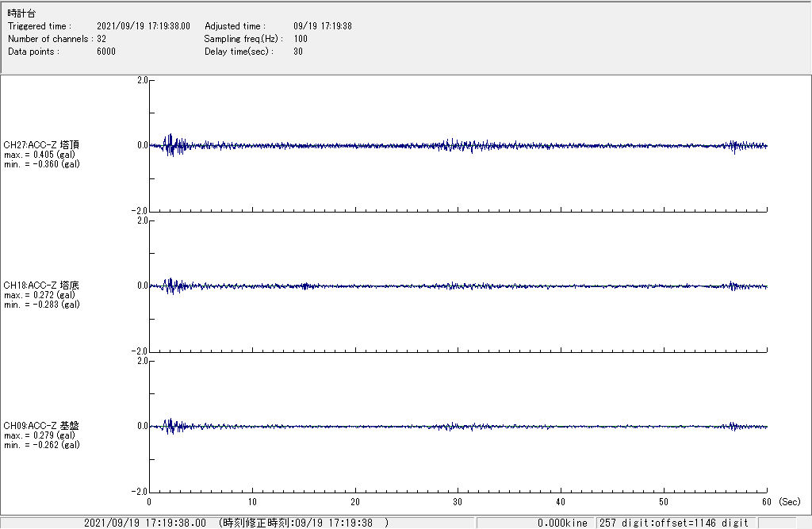Click the CH09 max. = 0.279 (gal) readout
Viewport: 812px width, 529px height.
(x=40, y=435)
